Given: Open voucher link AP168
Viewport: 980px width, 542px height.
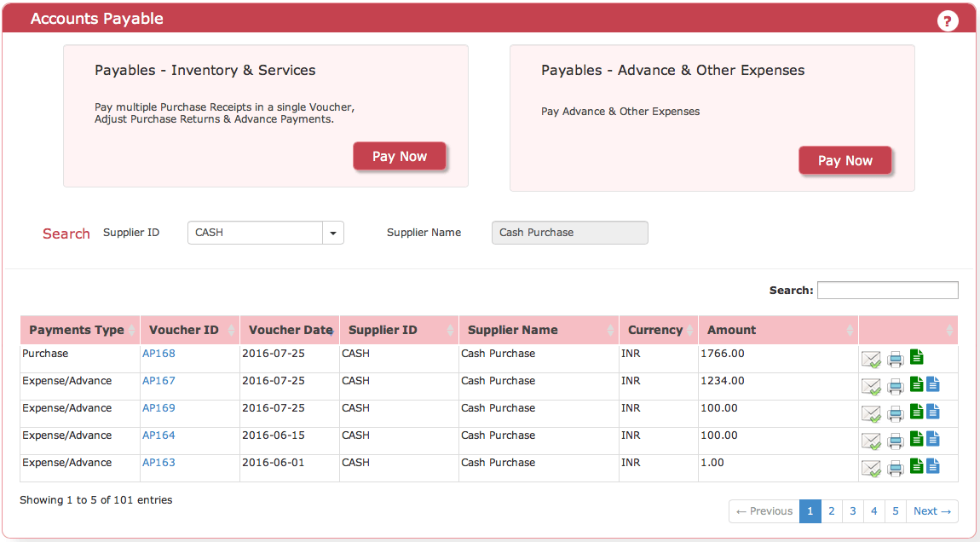Looking at the screenshot, I should click(x=159, y=353).
